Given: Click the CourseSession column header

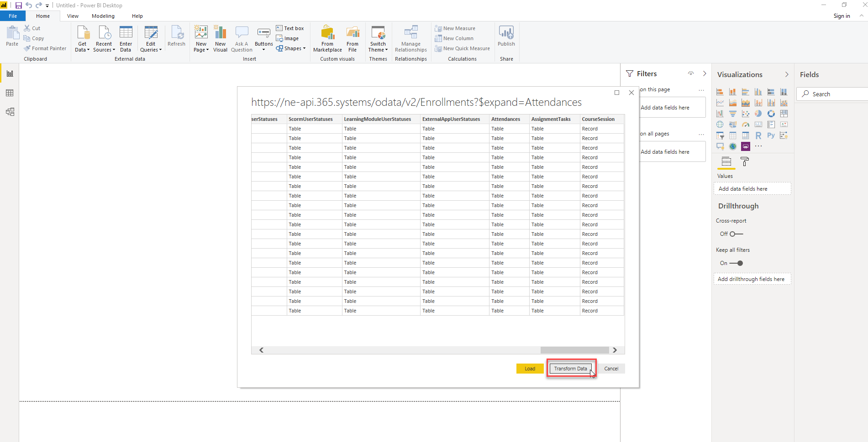Looking at the screenshot, I should coord(601,119).
